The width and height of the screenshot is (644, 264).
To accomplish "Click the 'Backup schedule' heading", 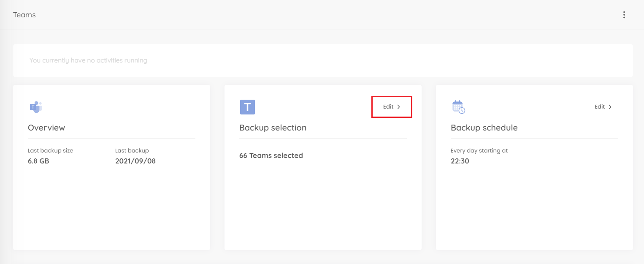I will click(484, 128).
